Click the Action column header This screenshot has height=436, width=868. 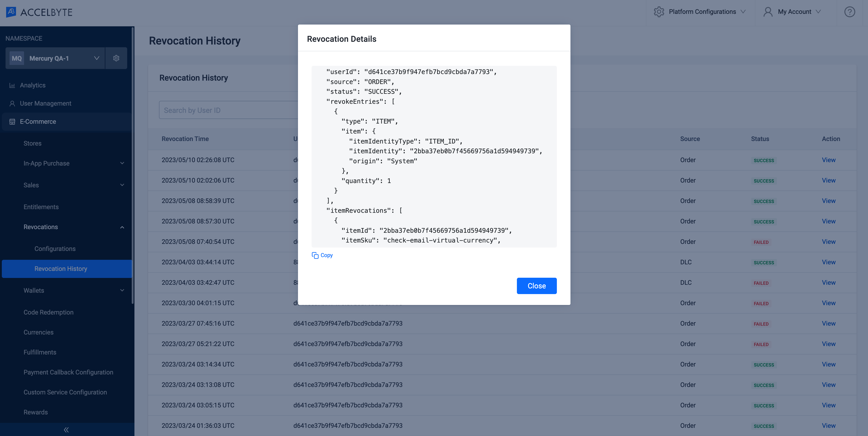tap(831, 139)
